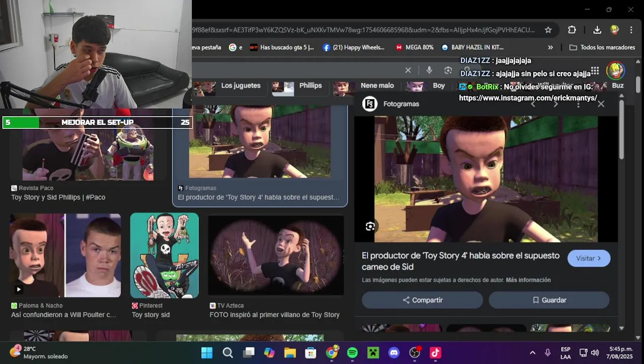
Task: Open the BABY HAZEL IN KIT bookmark
Action: (472, 48)
